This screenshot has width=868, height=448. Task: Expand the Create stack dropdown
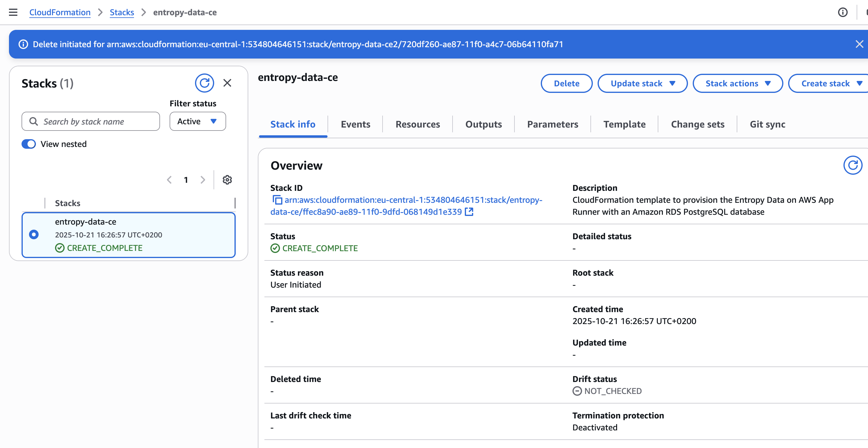827,83
